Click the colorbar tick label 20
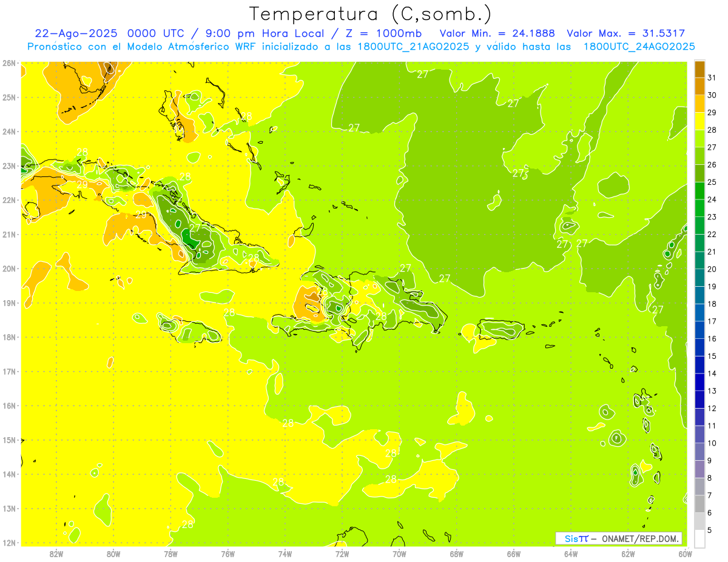The height and width of the screenshot is (562, 728). pyautogui.click(x=712, y=269)
